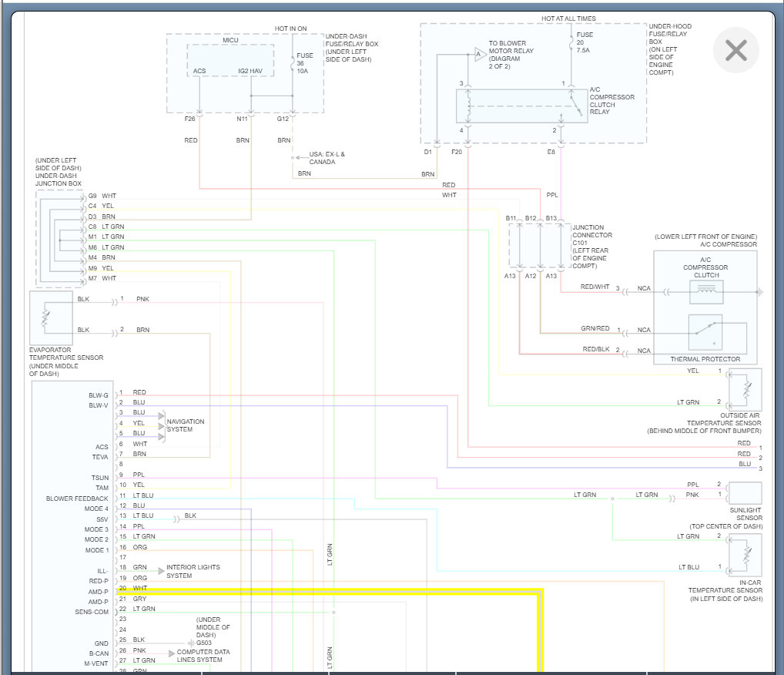Select the G9 WHT junction box terminal
This screenshot has width=784, height=675.
(x=102, y=196)
